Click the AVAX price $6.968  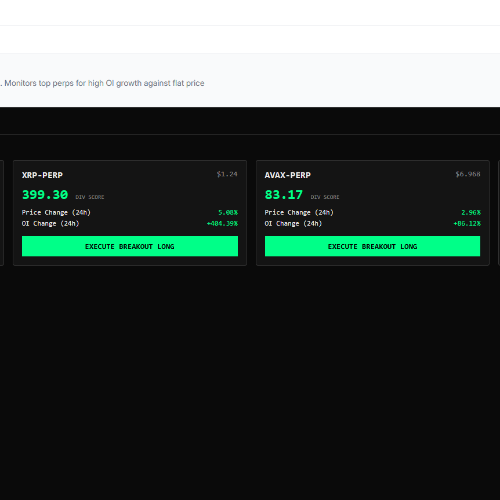(468, 174)
